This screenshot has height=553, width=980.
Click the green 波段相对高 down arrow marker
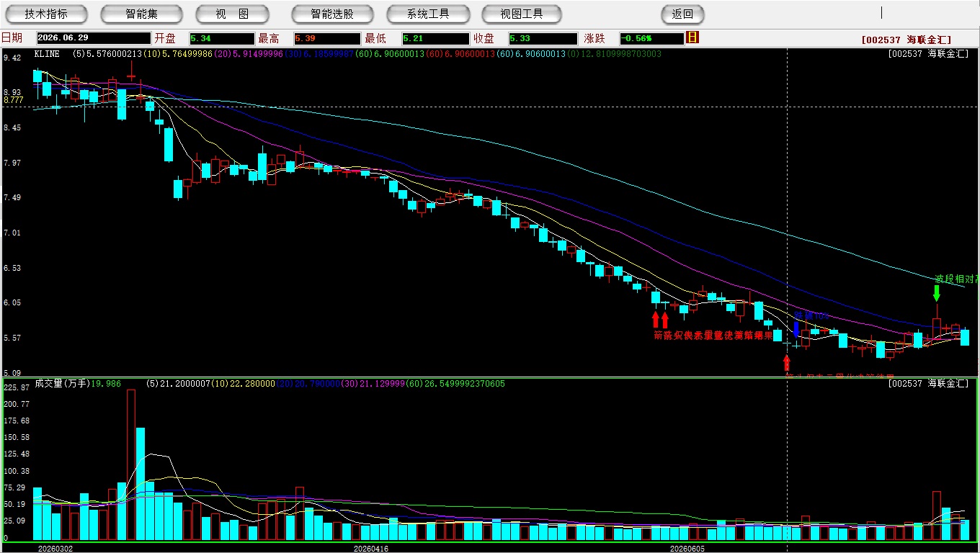[936, 293]
